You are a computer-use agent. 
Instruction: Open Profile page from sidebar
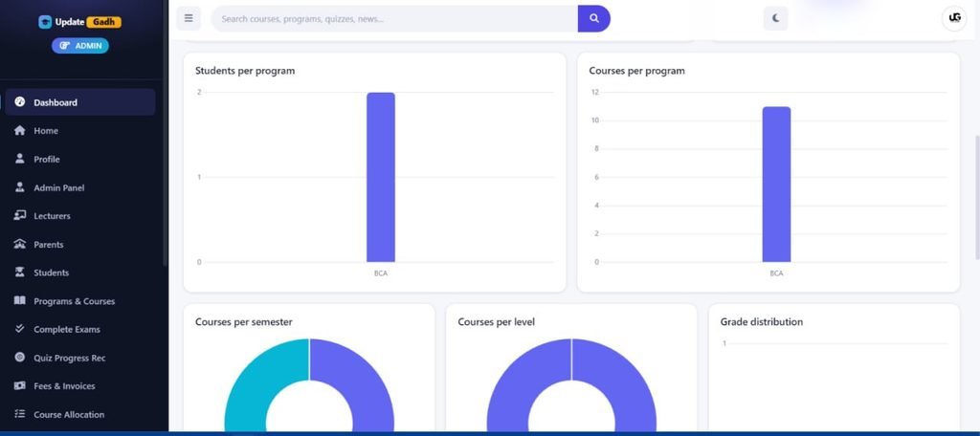[80, 159]
